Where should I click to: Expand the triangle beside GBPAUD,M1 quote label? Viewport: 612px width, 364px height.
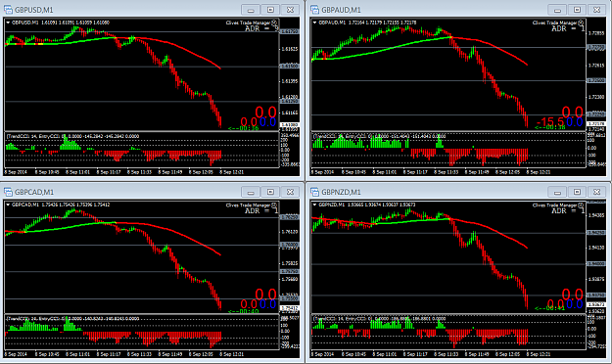pyautogui.click(x=314, y=23)
